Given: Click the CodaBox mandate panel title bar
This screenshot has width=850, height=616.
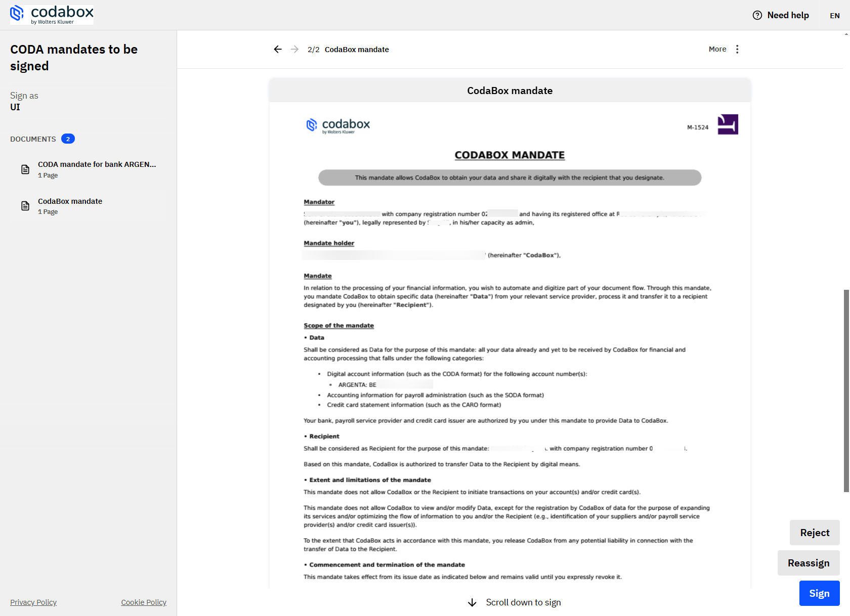Looking at the screenshot, I should click(509, 91).
